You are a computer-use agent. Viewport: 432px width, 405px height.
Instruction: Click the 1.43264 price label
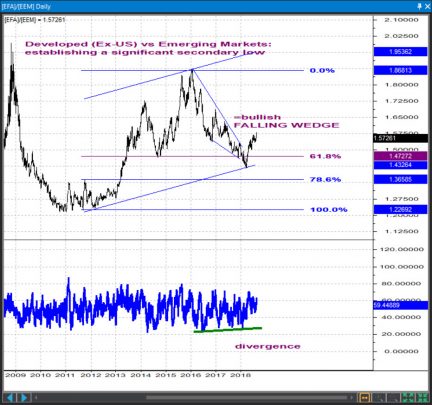pos(400,165)
